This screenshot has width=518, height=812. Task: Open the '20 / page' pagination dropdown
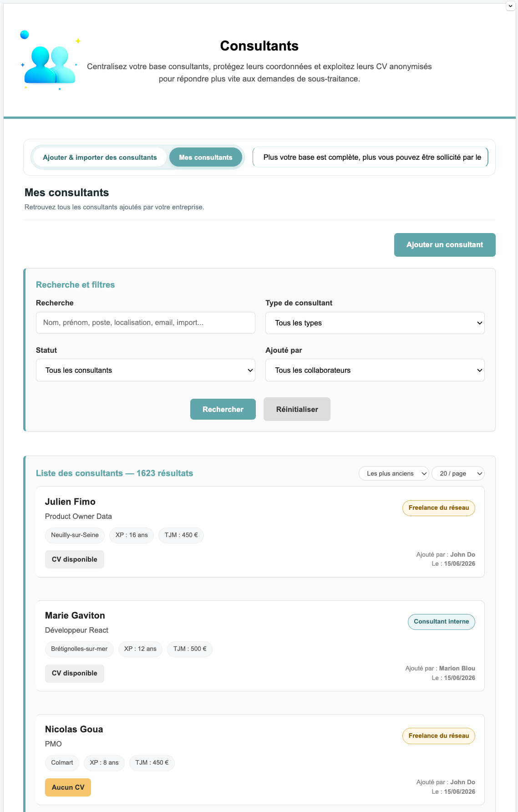(458, 473)
